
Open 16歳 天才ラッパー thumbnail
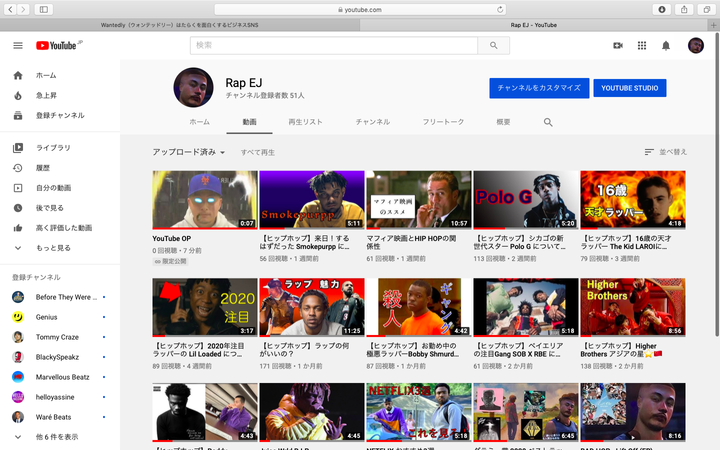point(633,200)
